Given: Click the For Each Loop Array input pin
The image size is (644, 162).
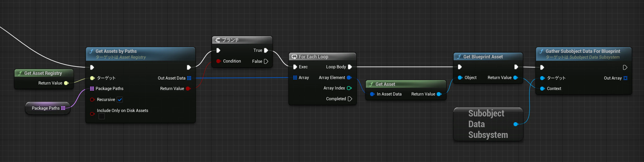Looking at the screenshot, I should (295, 77).
